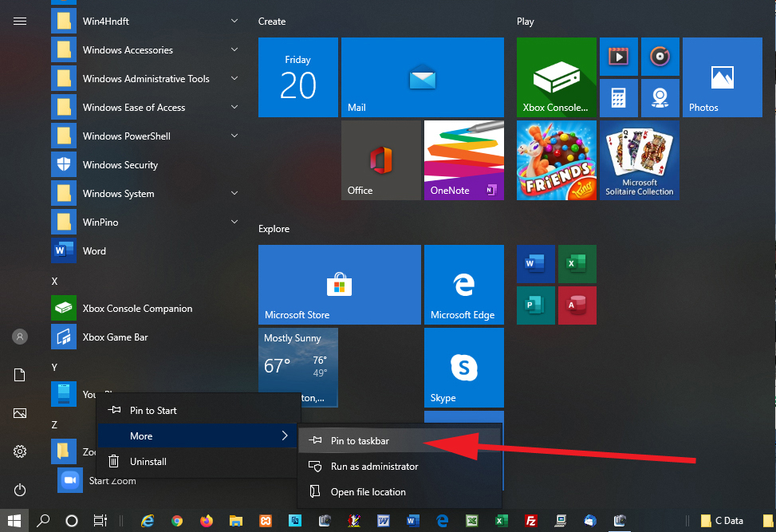Launch Word from the app list

tap(146, 251)
